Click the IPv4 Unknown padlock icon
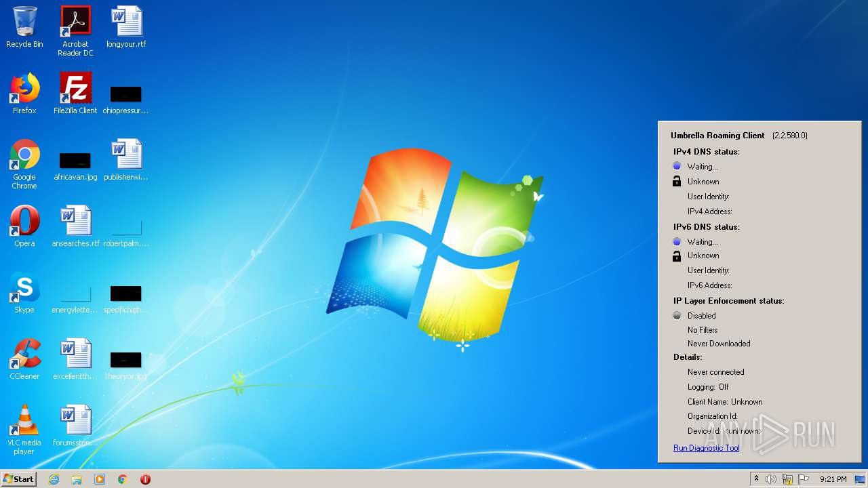Image resolution: width=868 pixels, height=488 pixels. point(677,181)
